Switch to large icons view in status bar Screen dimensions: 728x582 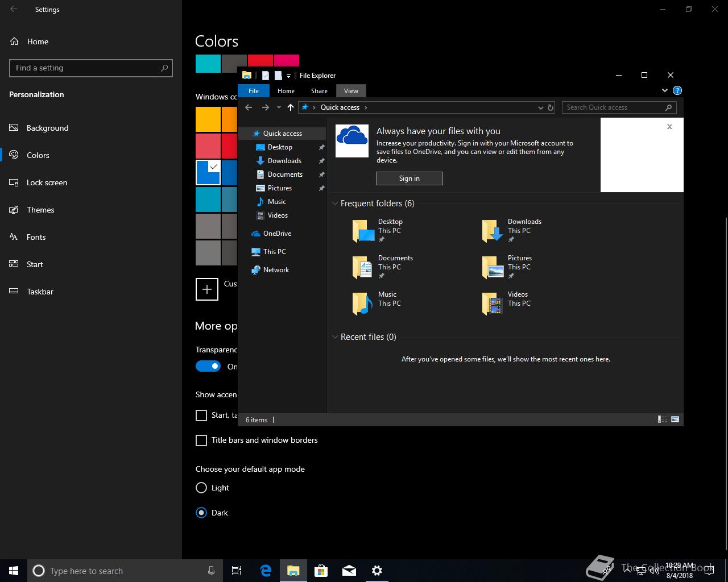click(x=675, y=419)
